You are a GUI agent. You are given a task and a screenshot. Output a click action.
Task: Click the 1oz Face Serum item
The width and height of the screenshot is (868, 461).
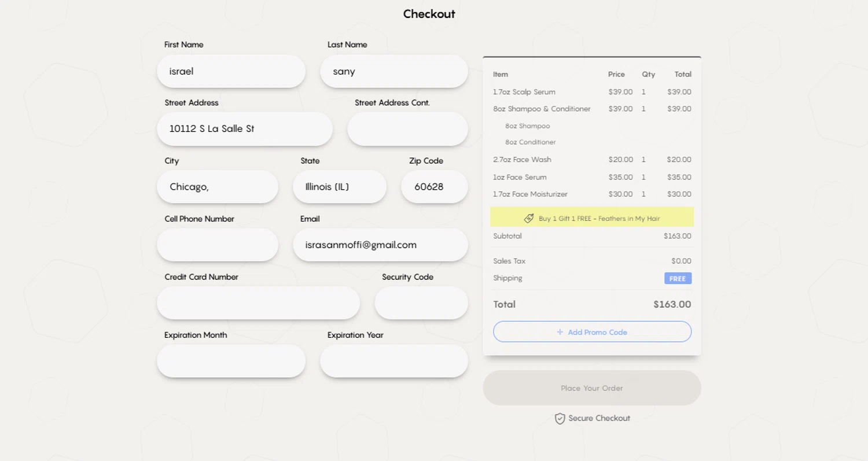point(520,177)
